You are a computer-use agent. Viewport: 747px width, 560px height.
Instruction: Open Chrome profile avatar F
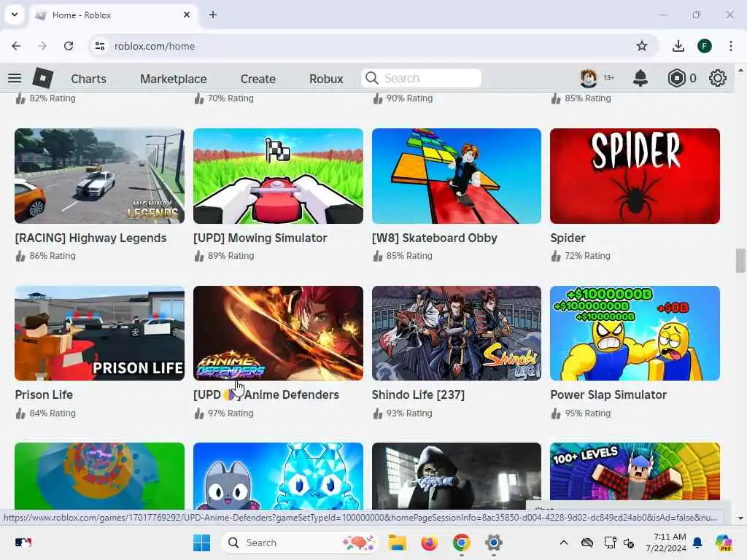pos(705,46)
